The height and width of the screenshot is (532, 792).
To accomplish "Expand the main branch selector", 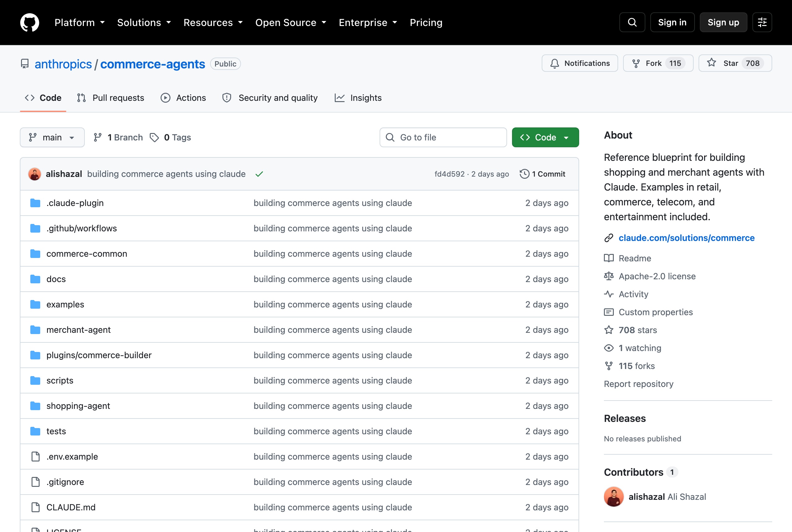I will point(52,137).
